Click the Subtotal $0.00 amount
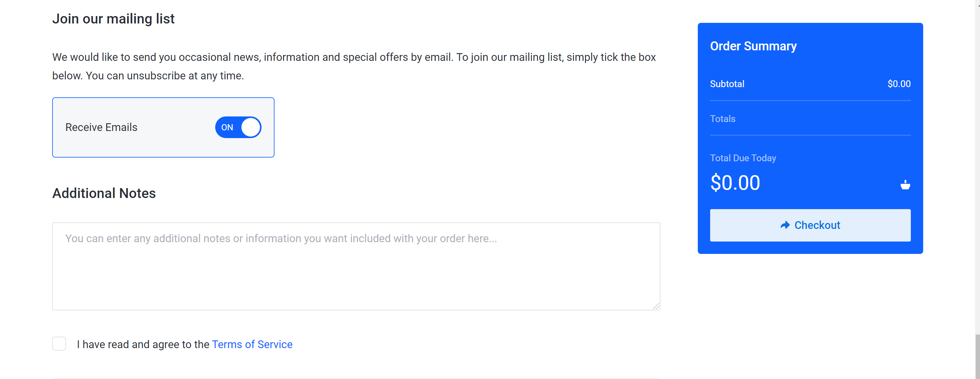 point(899,84)
